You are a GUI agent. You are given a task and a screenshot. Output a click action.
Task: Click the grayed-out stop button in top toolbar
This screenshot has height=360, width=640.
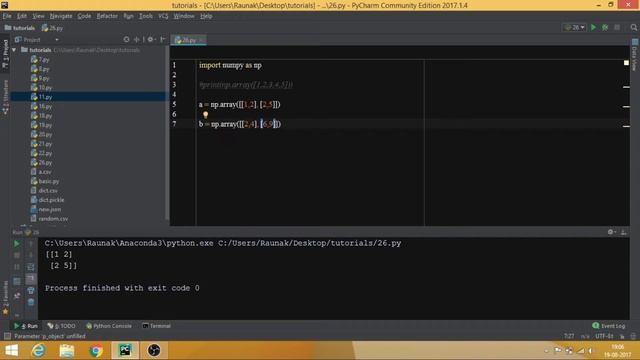[617, 27]
